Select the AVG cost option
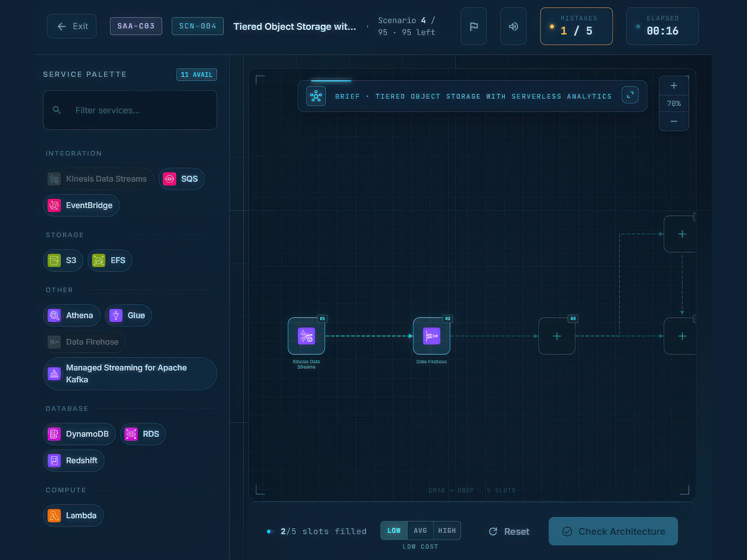 pos(421,531)
